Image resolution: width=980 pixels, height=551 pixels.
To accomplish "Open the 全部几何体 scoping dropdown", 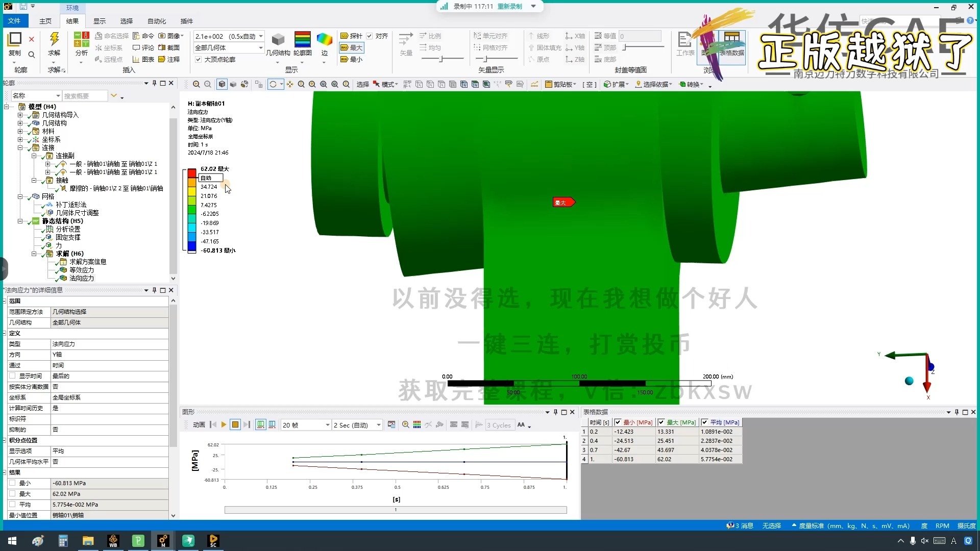I will pyautogui.click(x=260, y=47).
